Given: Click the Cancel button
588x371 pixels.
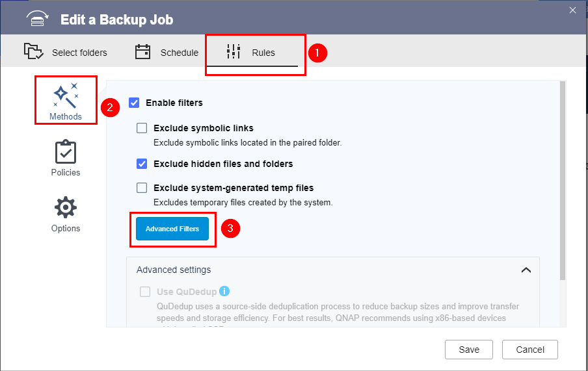Looking at the screenshot, I should pyautogui.click(x=530, y=349).
